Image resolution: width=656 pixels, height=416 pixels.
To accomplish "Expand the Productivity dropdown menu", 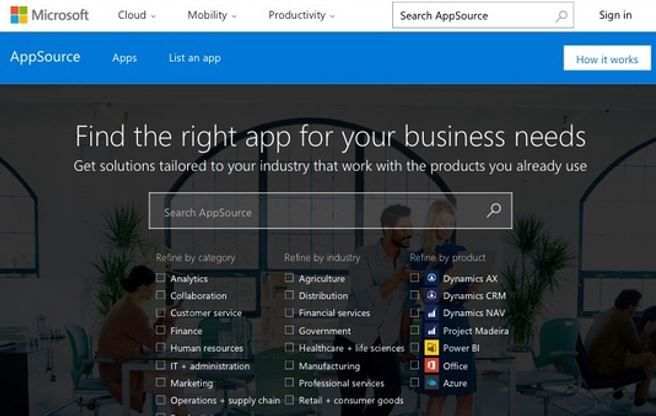I will pyautogui.click(x=302, y=16).
